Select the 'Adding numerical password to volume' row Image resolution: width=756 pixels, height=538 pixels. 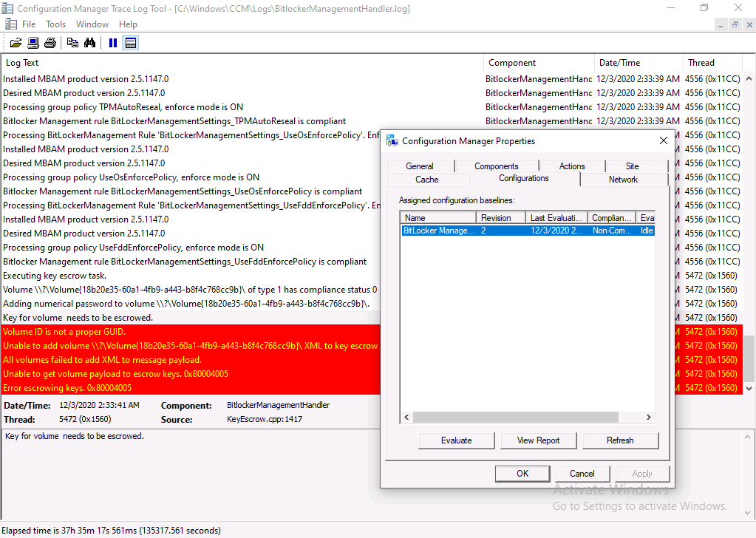coord(191,304)
